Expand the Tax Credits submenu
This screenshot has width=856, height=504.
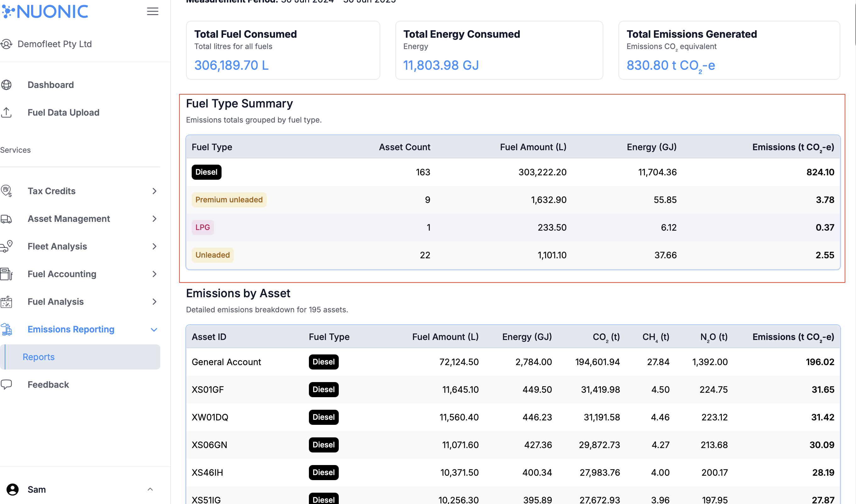point(155,191)
